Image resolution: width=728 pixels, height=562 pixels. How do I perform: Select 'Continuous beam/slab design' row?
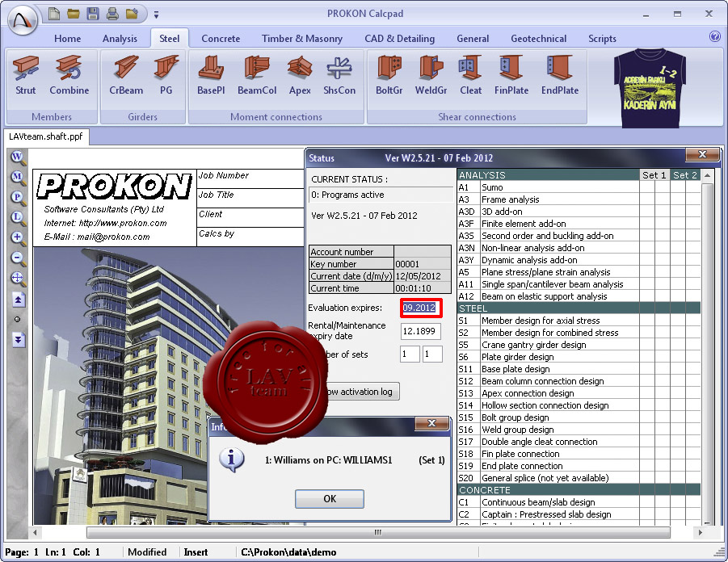(579, 502)
